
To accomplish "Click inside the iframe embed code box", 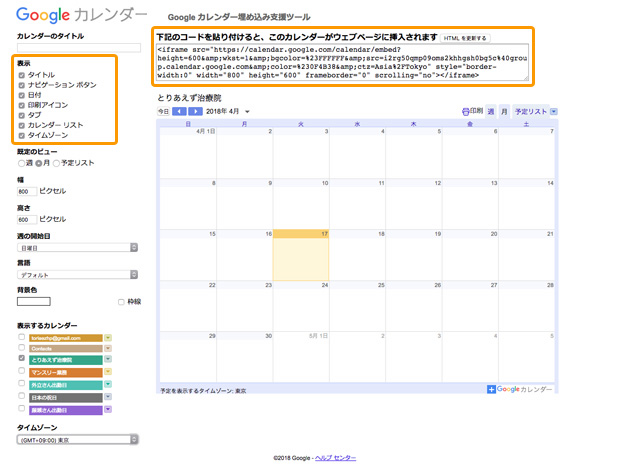I will [x=342, y=62].
